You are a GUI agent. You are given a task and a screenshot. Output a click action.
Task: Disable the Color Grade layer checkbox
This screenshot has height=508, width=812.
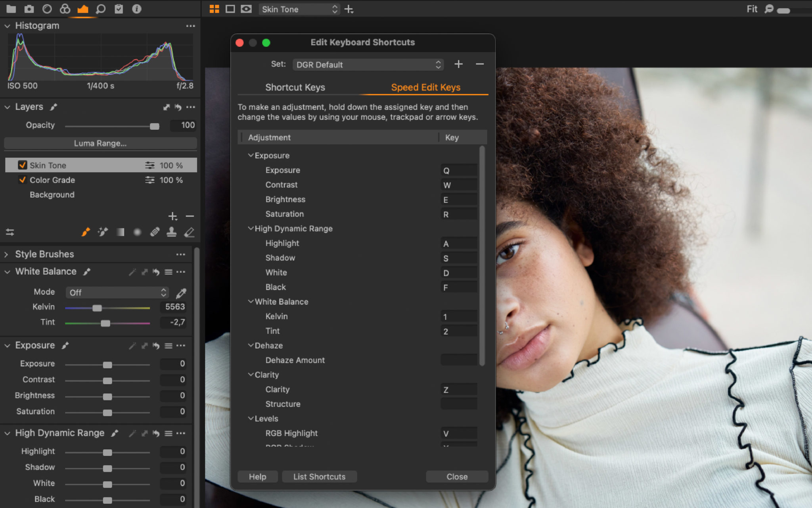23,180
